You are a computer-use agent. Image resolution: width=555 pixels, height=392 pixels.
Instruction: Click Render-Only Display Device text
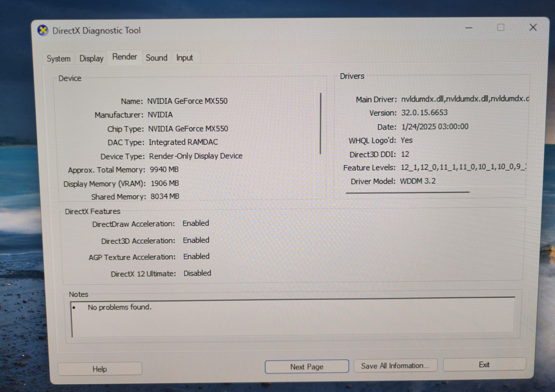(196, 156)
